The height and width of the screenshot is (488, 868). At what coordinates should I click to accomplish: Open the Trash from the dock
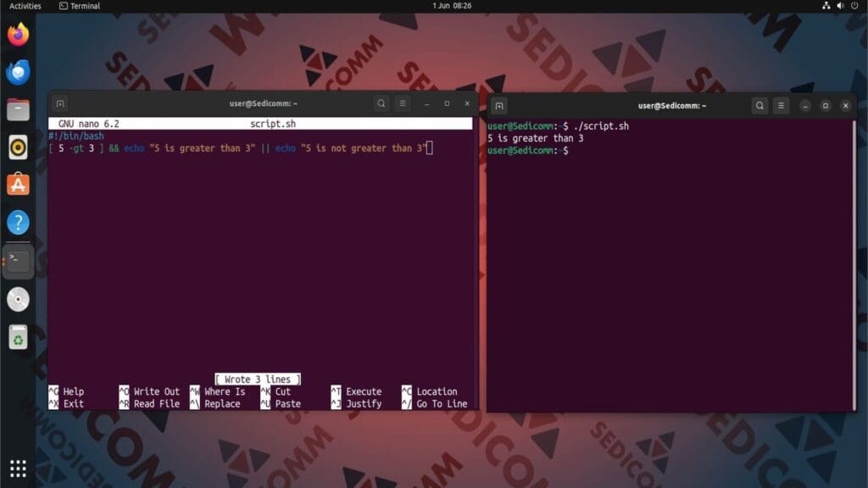(x=17, y=337)
